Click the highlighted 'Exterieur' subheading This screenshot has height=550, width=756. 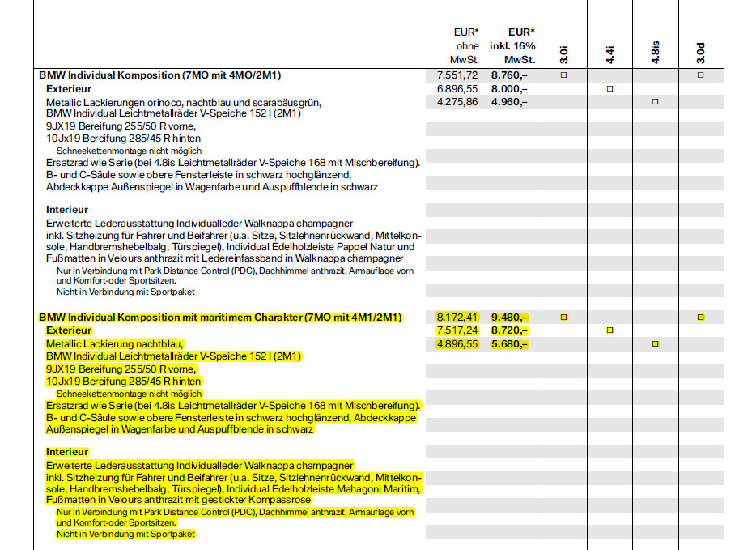tap(69, 330)
